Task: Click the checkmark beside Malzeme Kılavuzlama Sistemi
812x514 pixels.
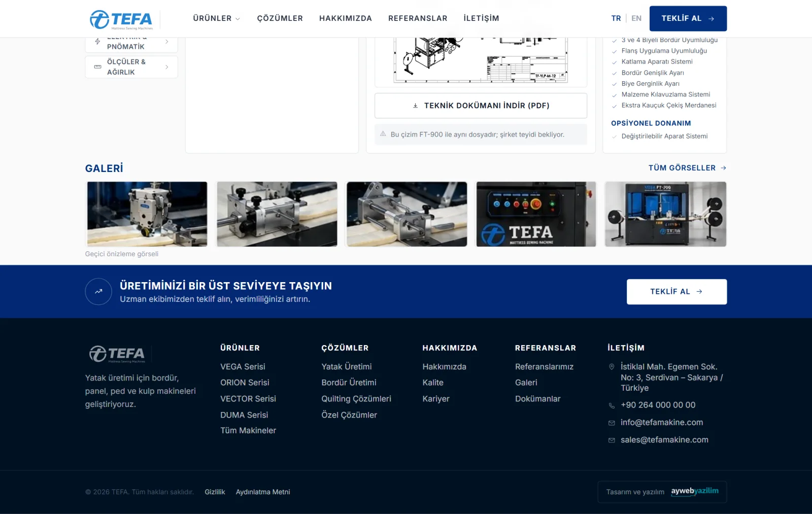Action: coord(615,95)
